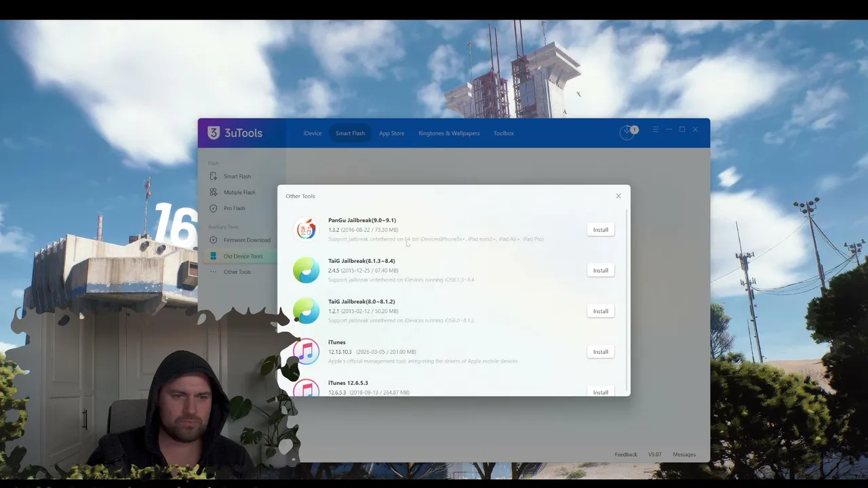Image resolution: width=868 pixels, height=488 pixels.
Task: Click the TaiG version 1.2.1 line
Action: click(x=363, y=311)
